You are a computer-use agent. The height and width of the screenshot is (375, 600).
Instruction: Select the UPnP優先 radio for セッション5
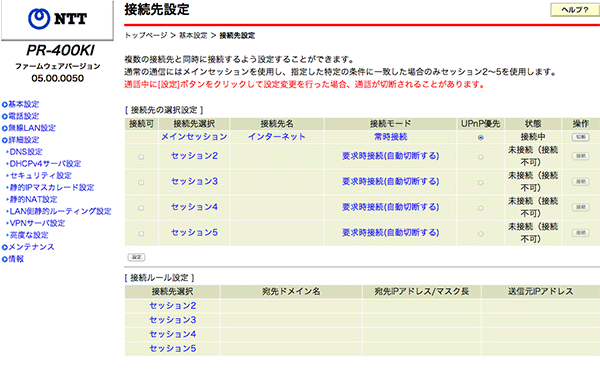click(481, 233)
